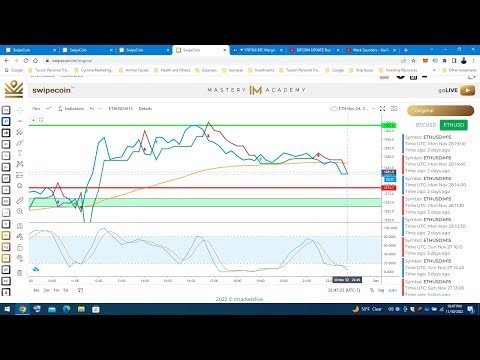Select the green ETHUSD tab

coord(454,125)
